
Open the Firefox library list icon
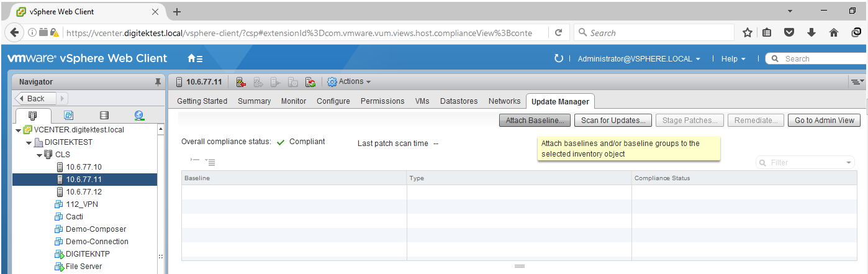[x=767, y=33]
